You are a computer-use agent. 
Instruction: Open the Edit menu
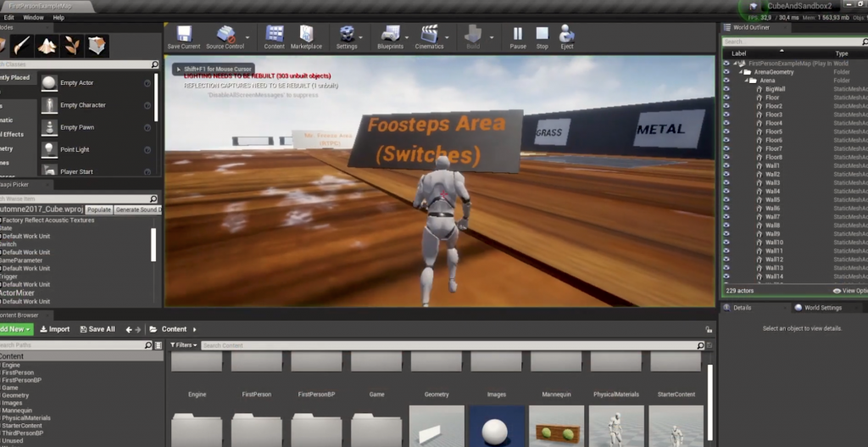point(8,18)
